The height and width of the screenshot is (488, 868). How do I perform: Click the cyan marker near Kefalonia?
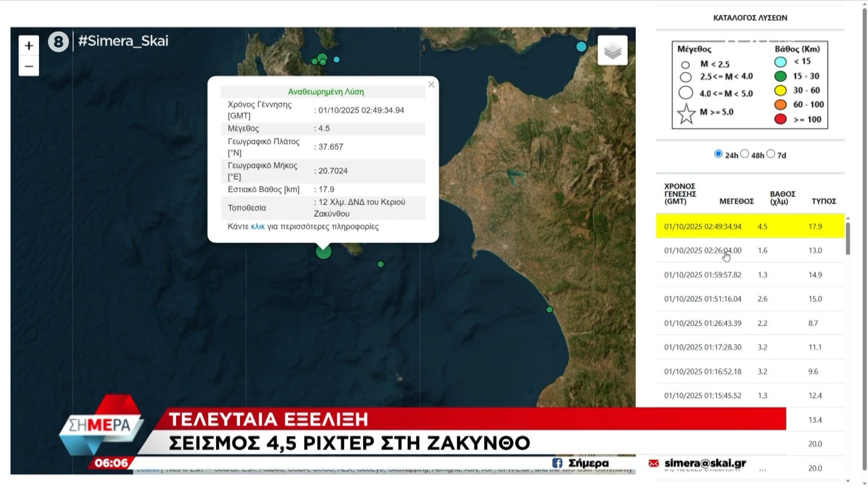point(336,60)
